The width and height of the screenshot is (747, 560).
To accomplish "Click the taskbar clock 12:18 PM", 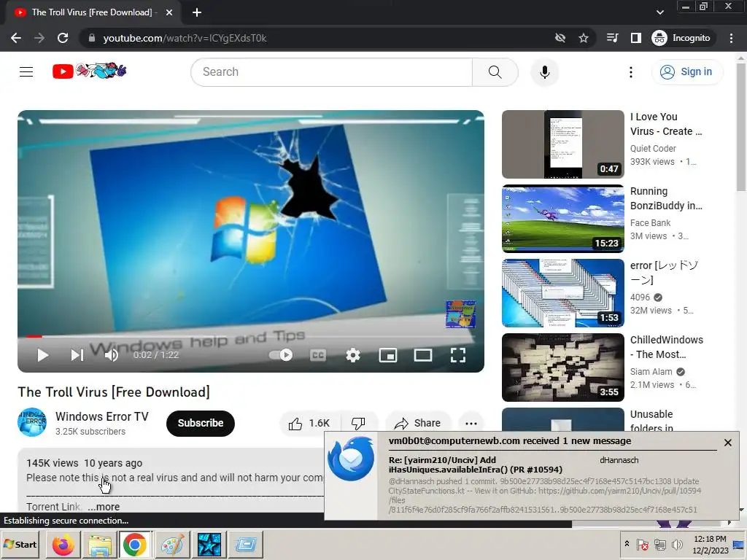I will (711, 539).
